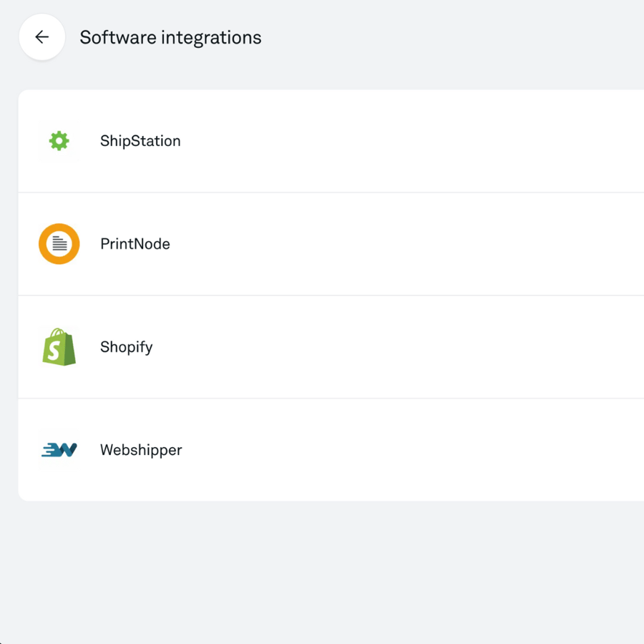Open the ShipStation integration
The width and height of the screenshot is (644, 644).
pyautogui.click(x=286, y=140)
